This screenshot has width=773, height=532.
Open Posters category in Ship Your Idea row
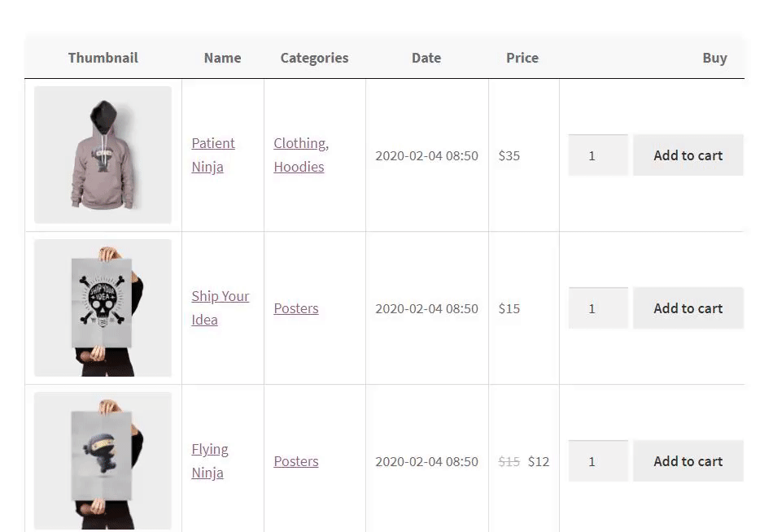(296, 308)
